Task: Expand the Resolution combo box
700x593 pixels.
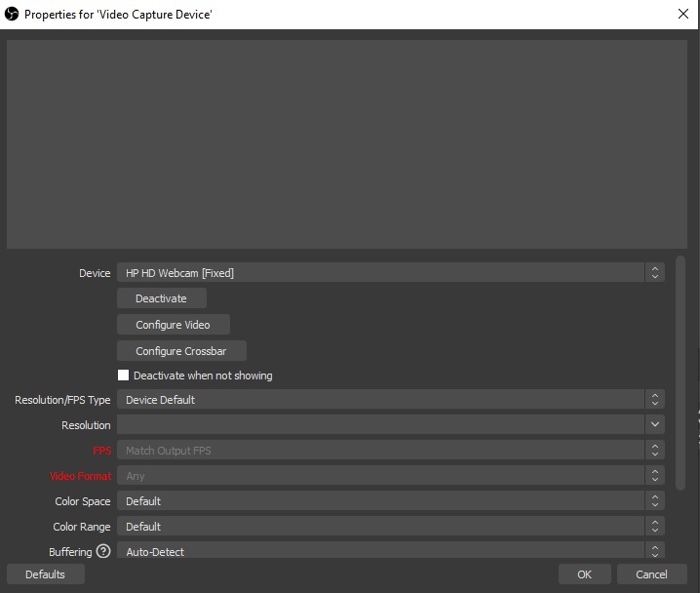Action: click(391, 424)
